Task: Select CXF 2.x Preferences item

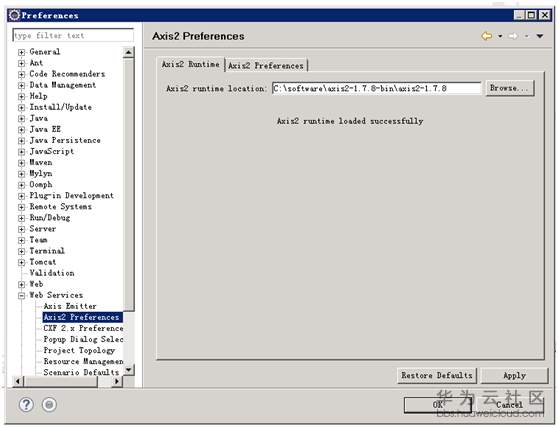Action: pos(83,328)
